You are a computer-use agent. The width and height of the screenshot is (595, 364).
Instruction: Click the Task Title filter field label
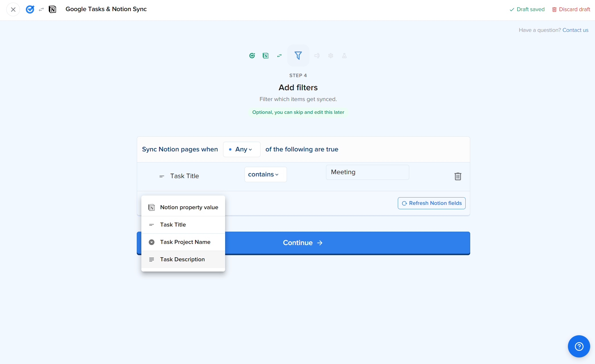tap(184, 176)
